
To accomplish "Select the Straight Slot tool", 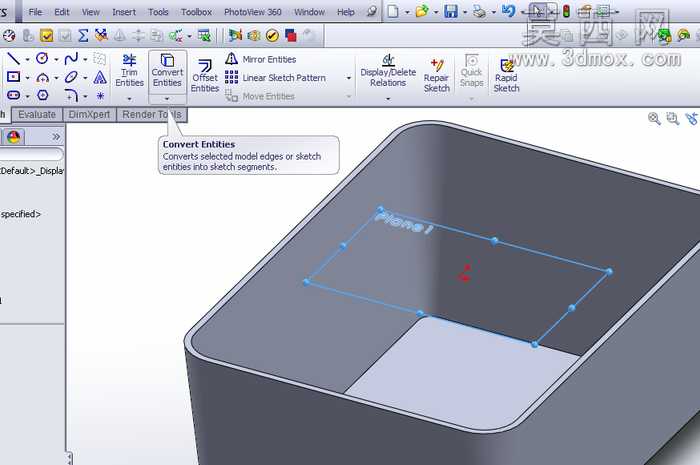I will [14, 95].
